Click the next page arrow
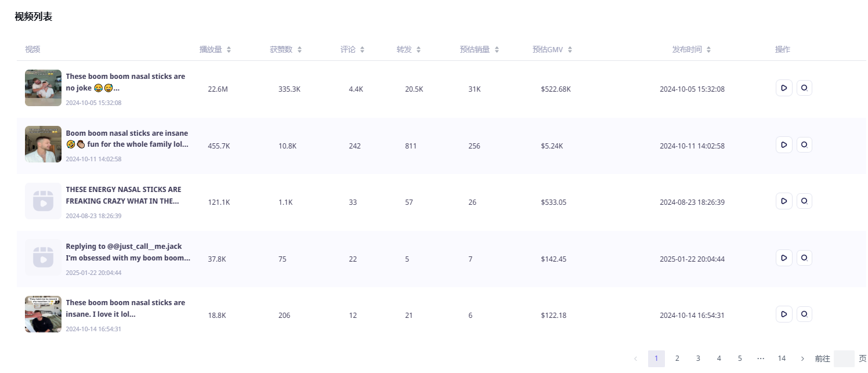 [802, 358]
